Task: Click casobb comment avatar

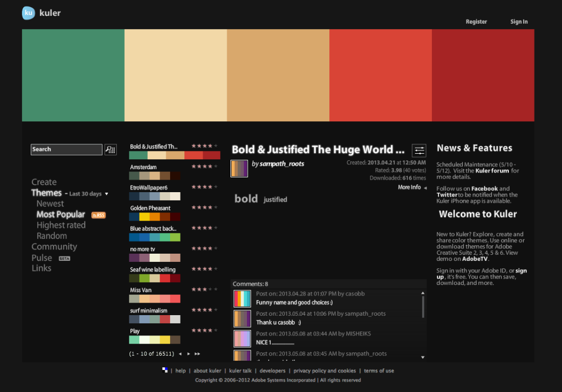Action: coord(242,299)
